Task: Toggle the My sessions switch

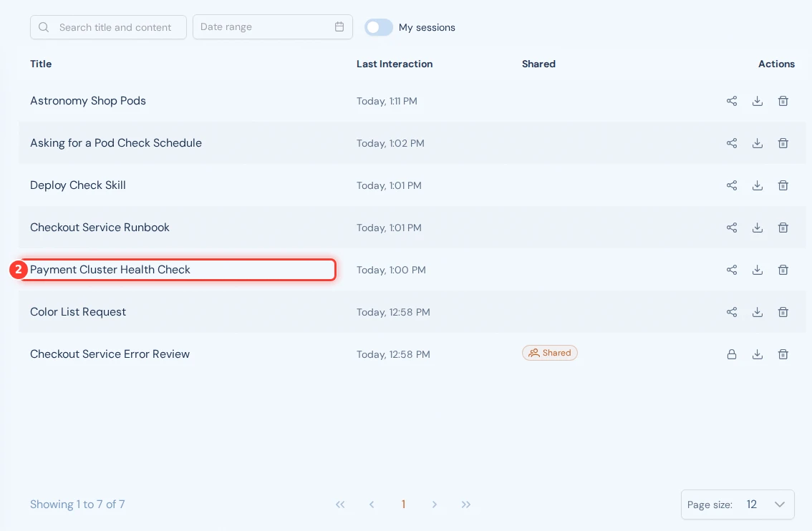Action: 379,27
